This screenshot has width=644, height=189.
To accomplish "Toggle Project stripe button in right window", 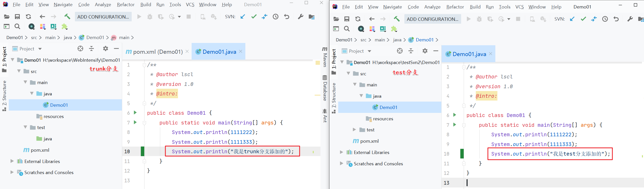I will tap(334, 62).
